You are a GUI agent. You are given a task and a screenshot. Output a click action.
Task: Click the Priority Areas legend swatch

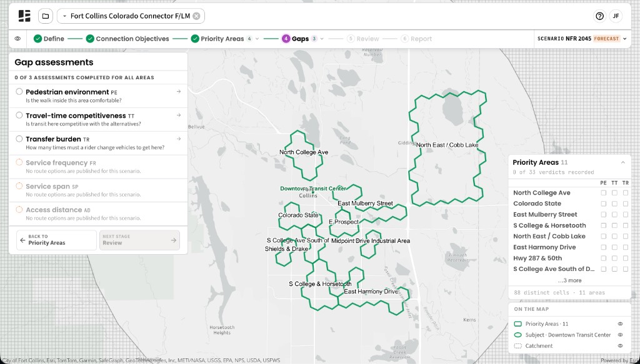[x=517, y=324]
